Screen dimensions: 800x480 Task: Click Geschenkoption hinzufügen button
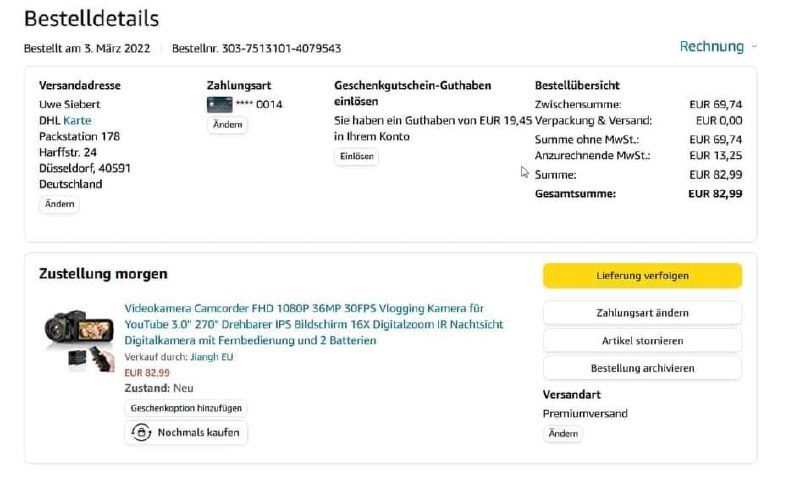tap(186, 408)
